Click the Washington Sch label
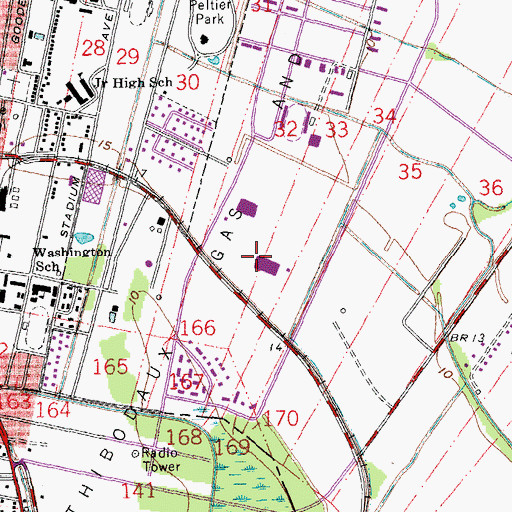The height and width of the screenshot is (512, 512). (71, 259)
